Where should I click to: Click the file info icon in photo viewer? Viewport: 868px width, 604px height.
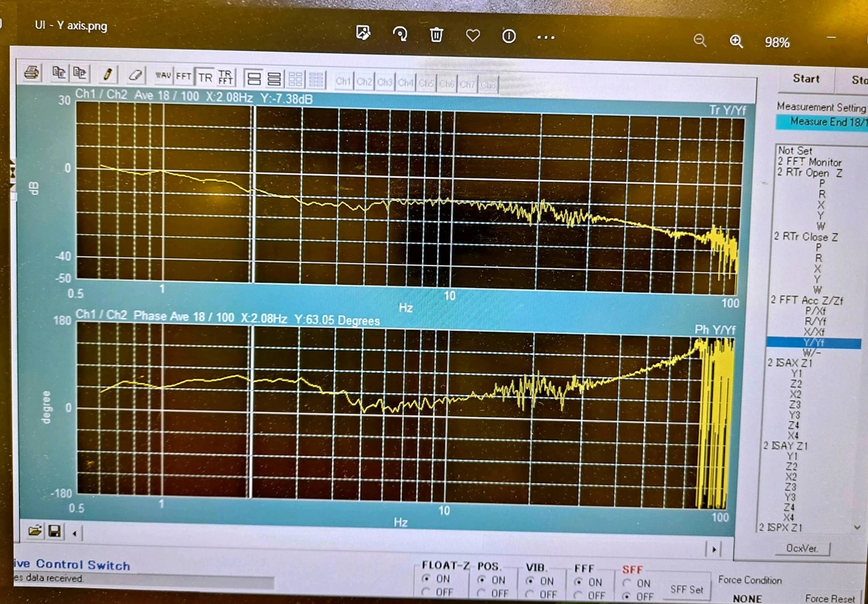pyautogui.click(x=509, y=36)
